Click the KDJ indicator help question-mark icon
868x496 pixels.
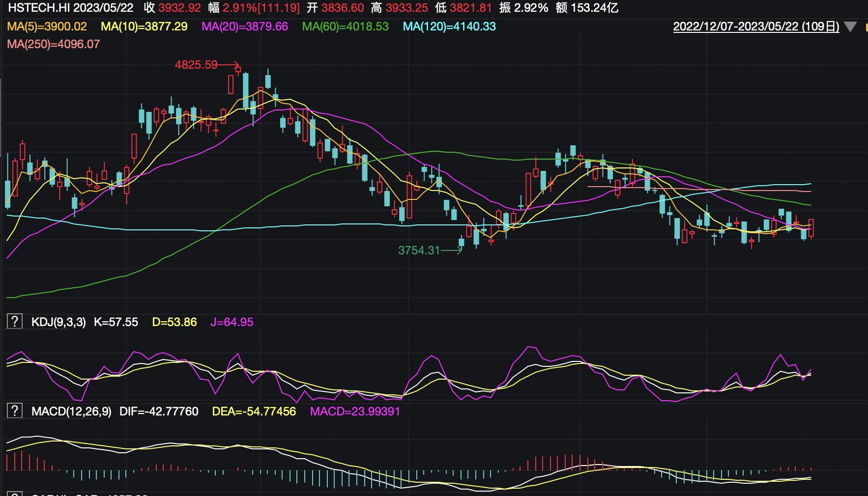point(14,322)
